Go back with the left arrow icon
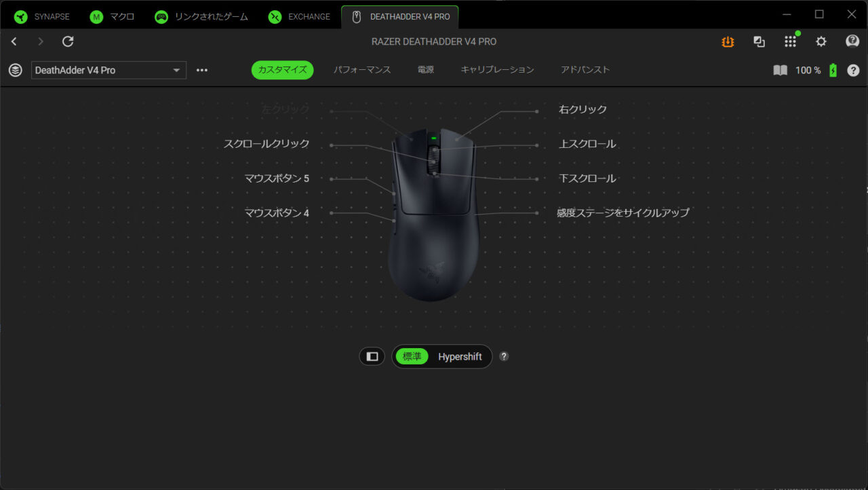The image size is (868, 490). click(x=14, y=41)
